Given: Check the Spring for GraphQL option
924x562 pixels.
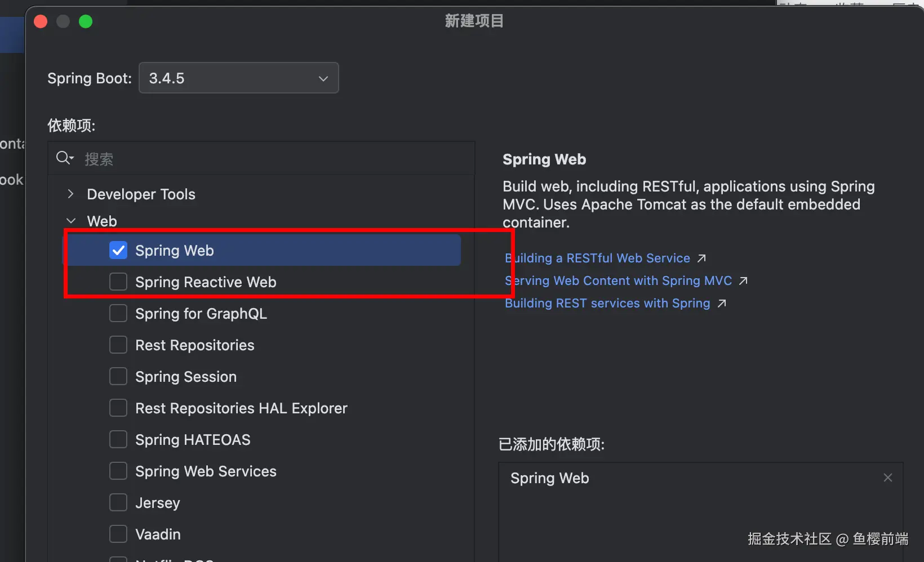Looking at the screenshot, I should (118, 314).
